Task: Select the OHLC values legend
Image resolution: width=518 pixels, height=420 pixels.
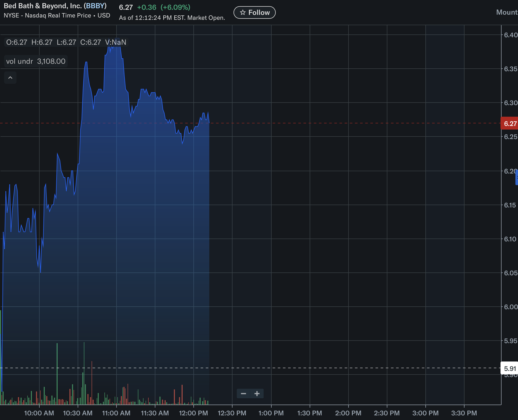Action: [x=66, y=42]
